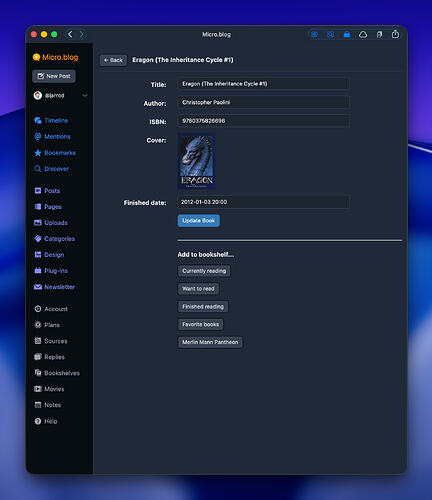Click the Eragon page heading text

(183, 60)
